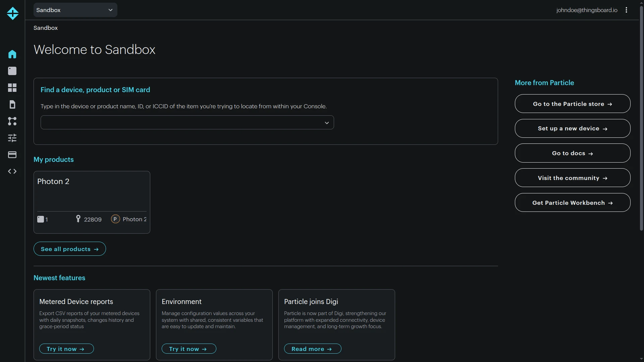Open the Billing card sidebar icon
This screenshot has width=644, height=362.
pos(12,155)
